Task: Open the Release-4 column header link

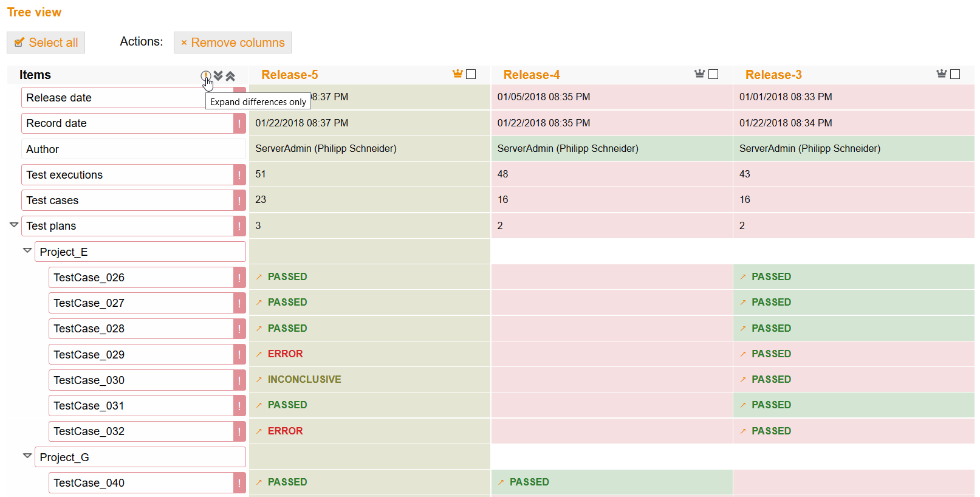Action: point(532,75)
